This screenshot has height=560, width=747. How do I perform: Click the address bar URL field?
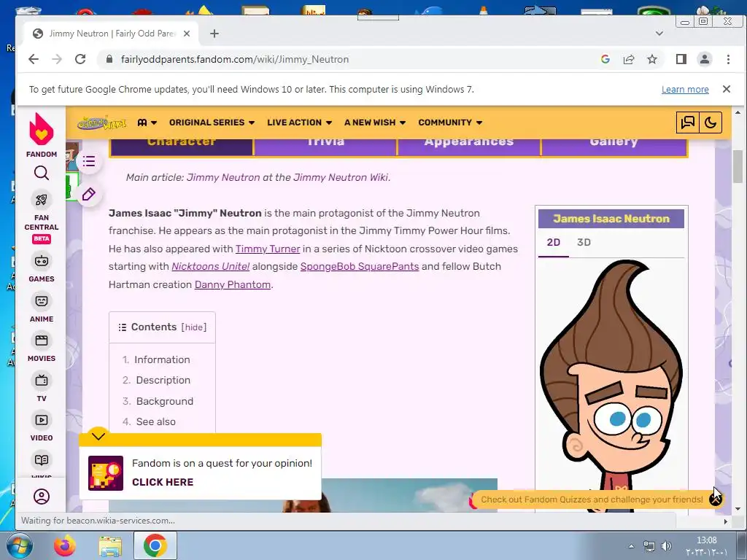click(x=348, y=59)
